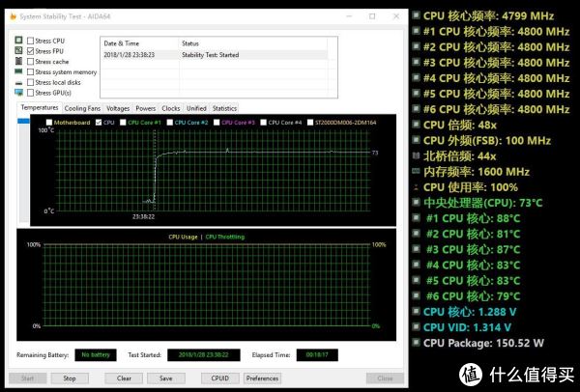Open the Powers tab

click(x=145, y=108)
